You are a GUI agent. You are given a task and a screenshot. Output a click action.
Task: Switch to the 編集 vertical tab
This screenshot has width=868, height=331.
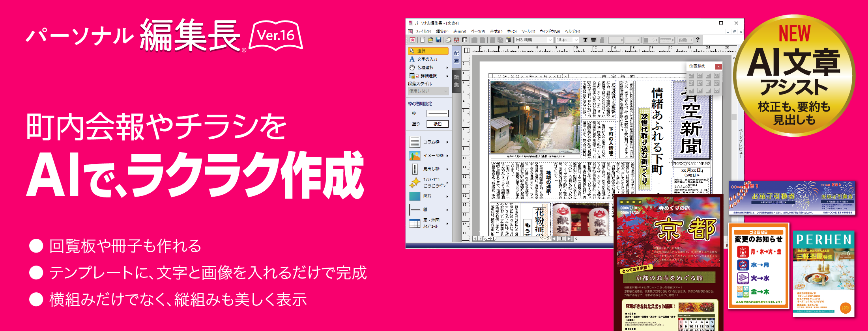[456, 80]
